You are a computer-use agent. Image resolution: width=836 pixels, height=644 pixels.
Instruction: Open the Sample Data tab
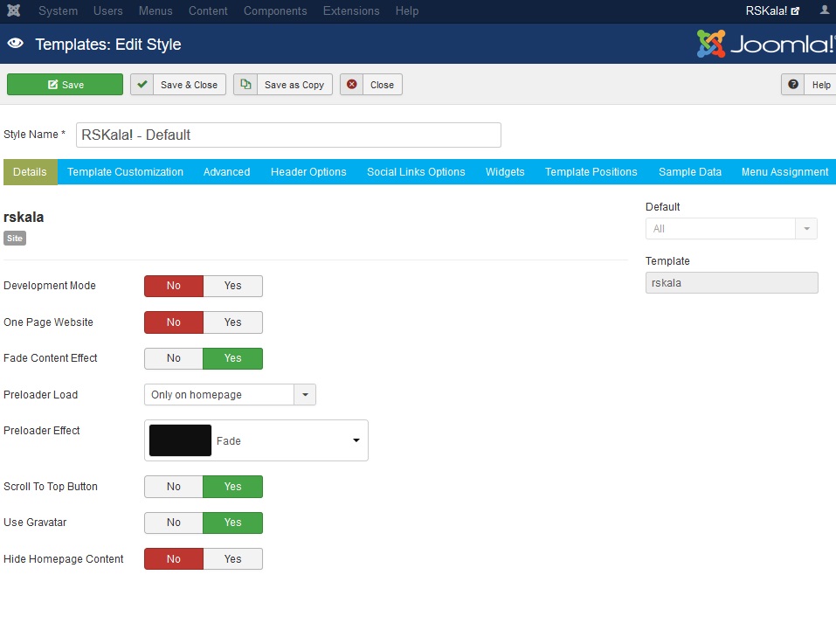pyautogui.click(x=690, y=172)
